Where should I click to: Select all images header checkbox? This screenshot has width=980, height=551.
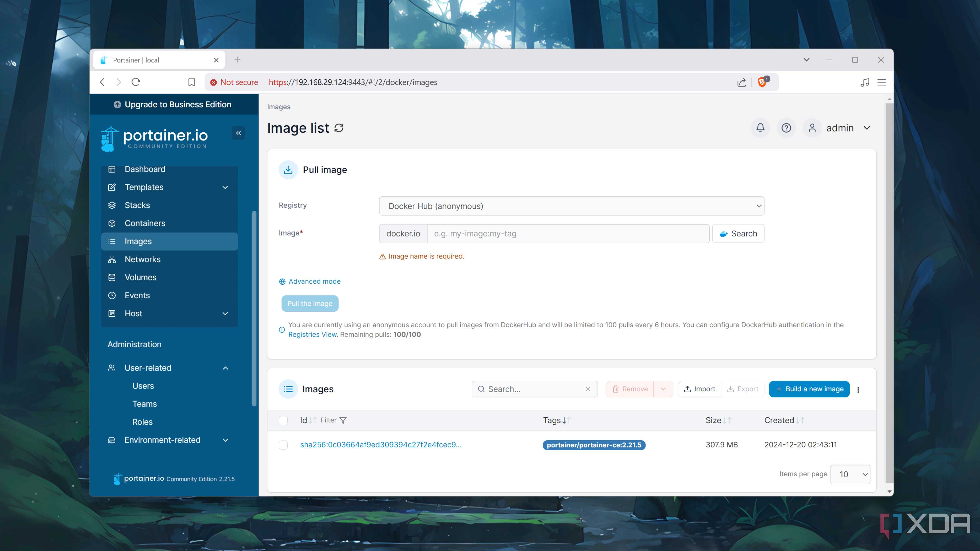(283, 420)
